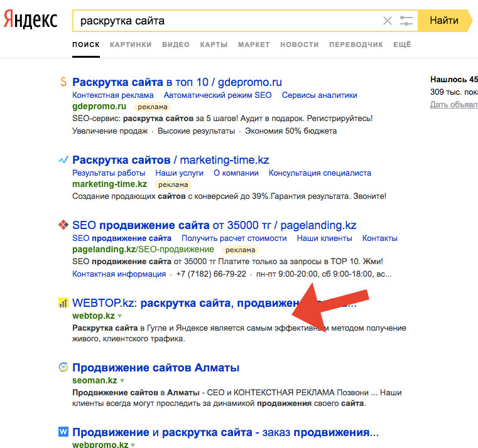
Task: Click 'Экономия 50% бюджета' ad text
Action: 291,131
